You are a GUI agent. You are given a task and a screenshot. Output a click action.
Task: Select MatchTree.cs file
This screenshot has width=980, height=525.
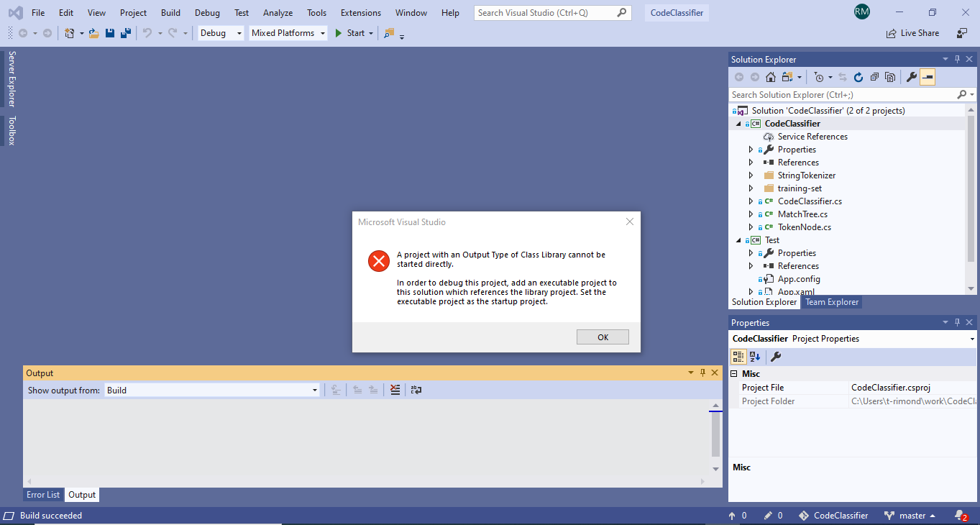click(802, 214)
